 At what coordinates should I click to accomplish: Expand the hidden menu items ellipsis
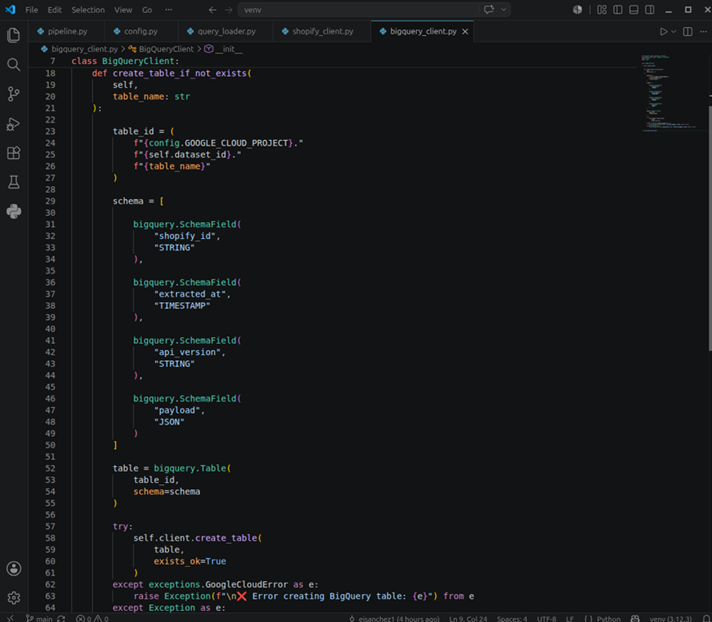pos(168,10)
